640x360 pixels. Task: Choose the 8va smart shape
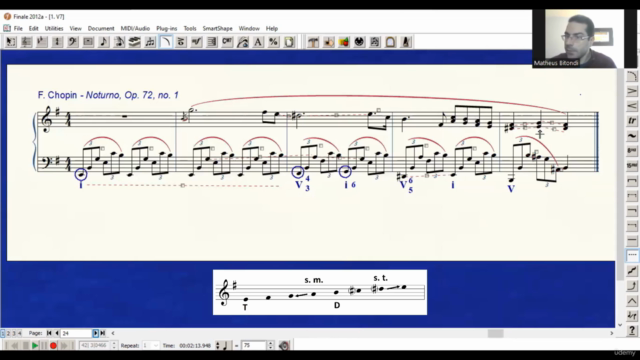point(632,151)
